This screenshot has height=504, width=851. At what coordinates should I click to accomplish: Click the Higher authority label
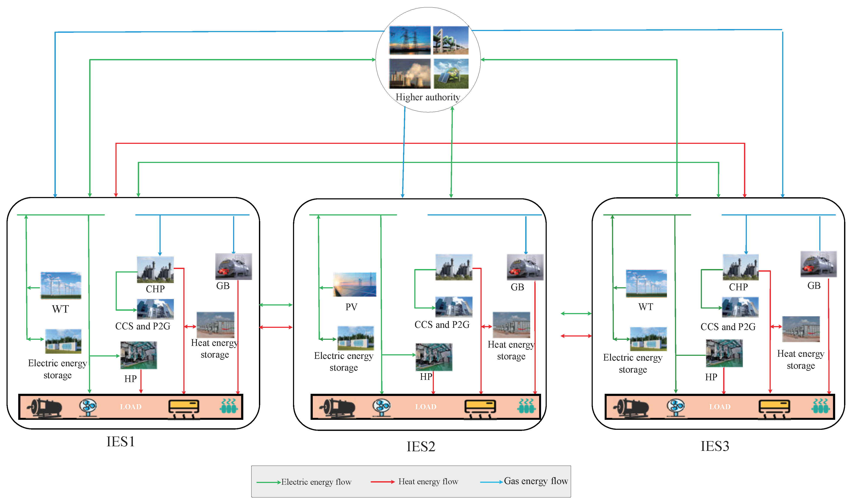pyautogui.click(x=428, y=97)
